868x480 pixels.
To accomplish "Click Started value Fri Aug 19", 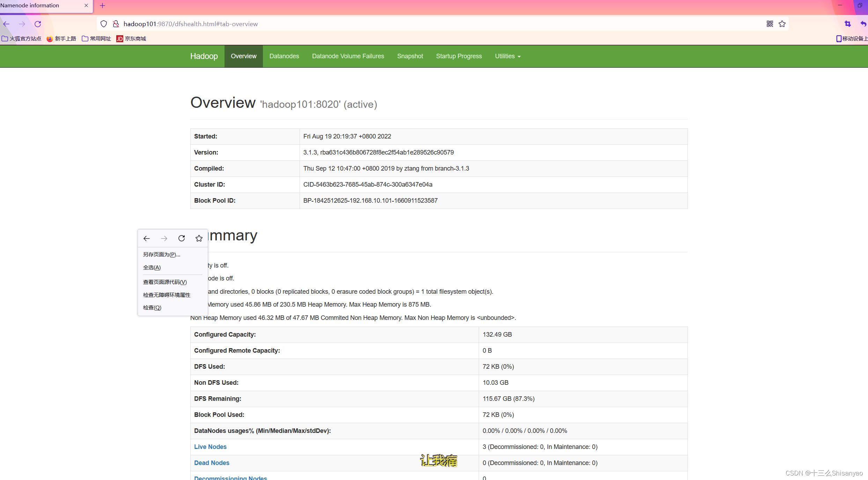I will tap(347, 136).
